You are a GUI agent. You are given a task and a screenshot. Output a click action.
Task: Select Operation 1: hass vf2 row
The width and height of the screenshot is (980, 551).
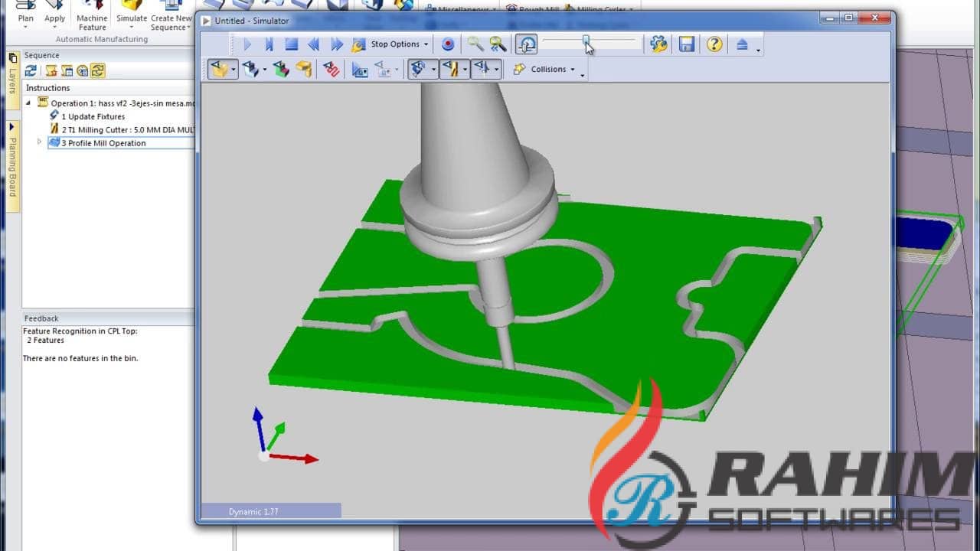116,103
